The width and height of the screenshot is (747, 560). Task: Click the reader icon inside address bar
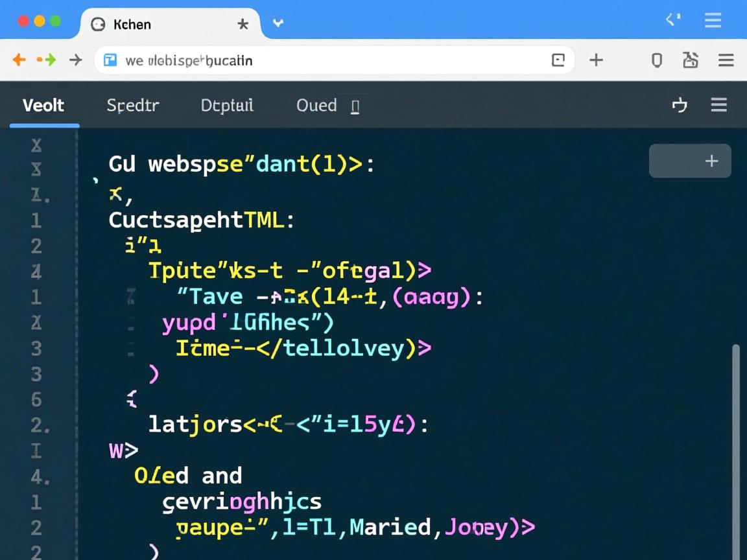click(558, 60)
